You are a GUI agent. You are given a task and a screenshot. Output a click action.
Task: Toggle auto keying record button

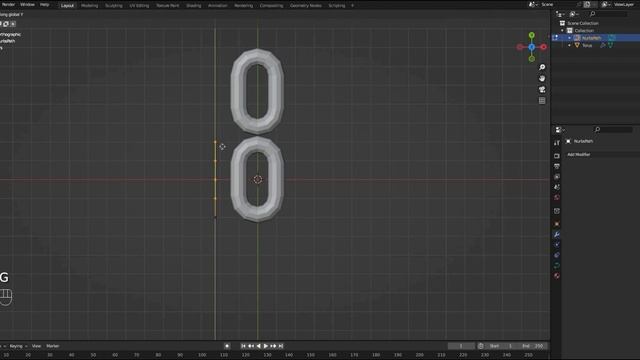(227, 346)
